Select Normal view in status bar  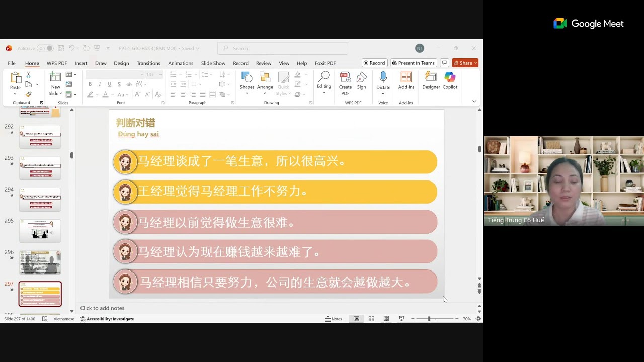click(x=356, y=319)
